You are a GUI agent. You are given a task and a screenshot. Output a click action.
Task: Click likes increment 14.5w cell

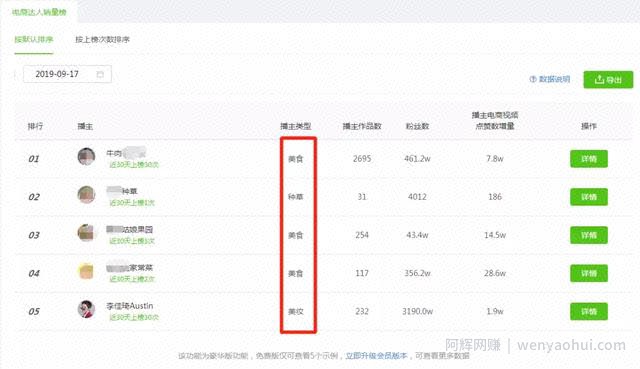coord(495,235)
